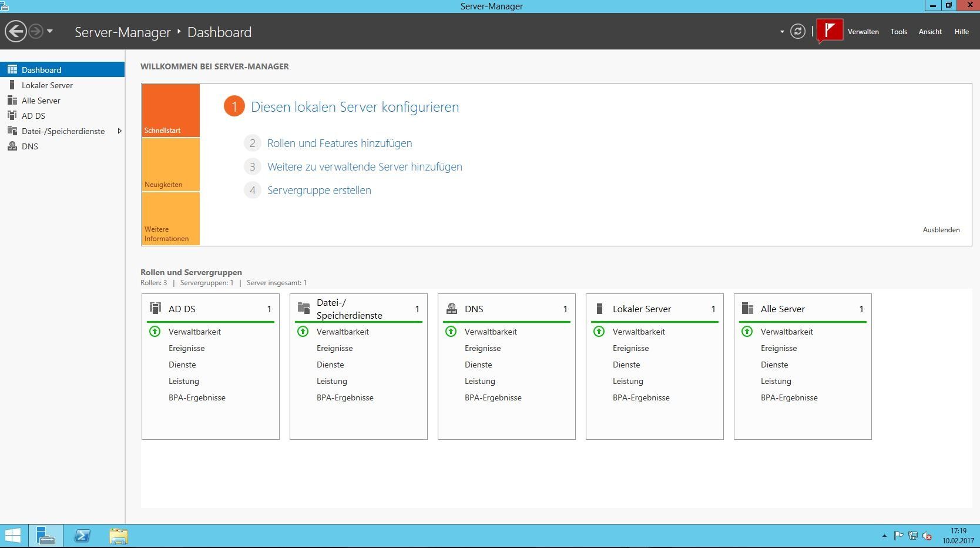Image resolution: width=980 pixels, height=548 pixels.
Task: Open File Explorer from the taskbar
Action: [x=119, y=536]
